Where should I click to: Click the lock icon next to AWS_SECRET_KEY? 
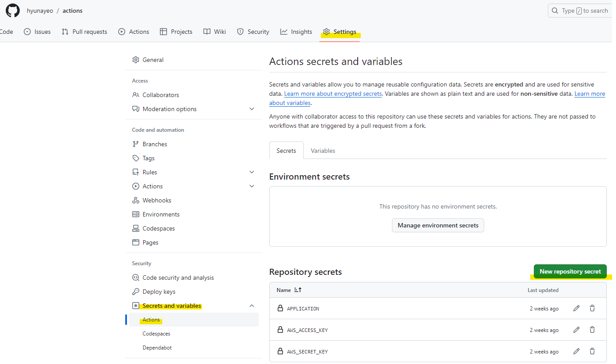pos(280,351)
